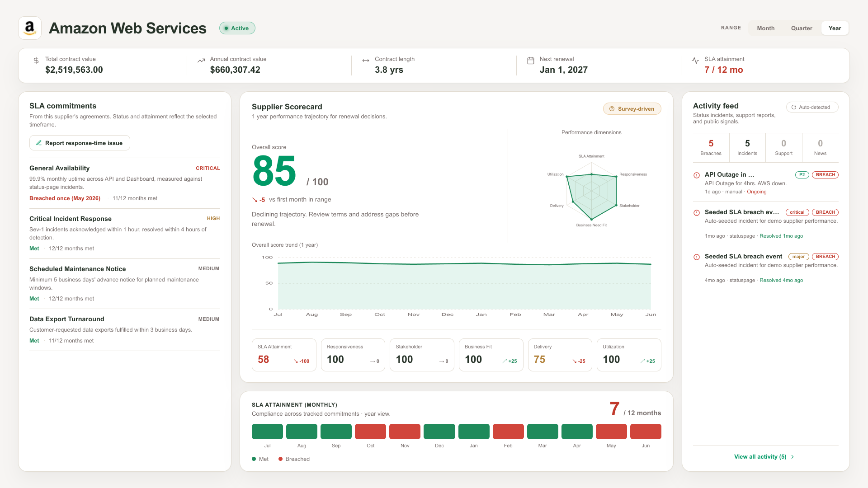Click Report response-time issue button

pos(80,143)
